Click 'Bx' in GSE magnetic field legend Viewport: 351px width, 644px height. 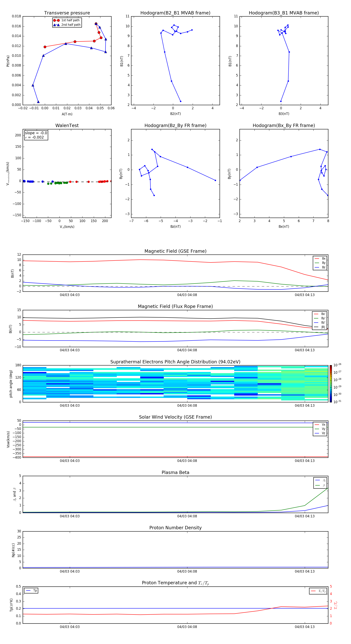[x=320, y=259]
